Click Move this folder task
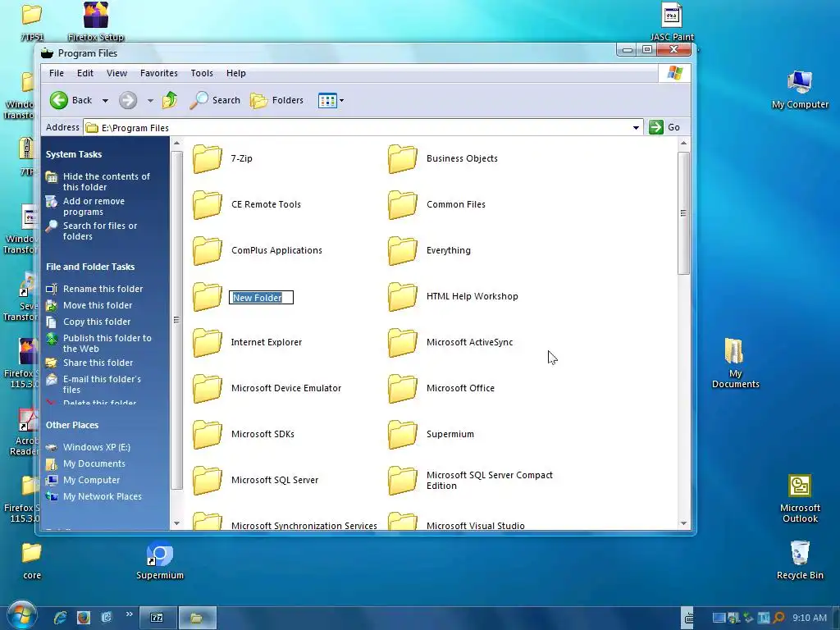The image size is (840, 630). (98, 305)
